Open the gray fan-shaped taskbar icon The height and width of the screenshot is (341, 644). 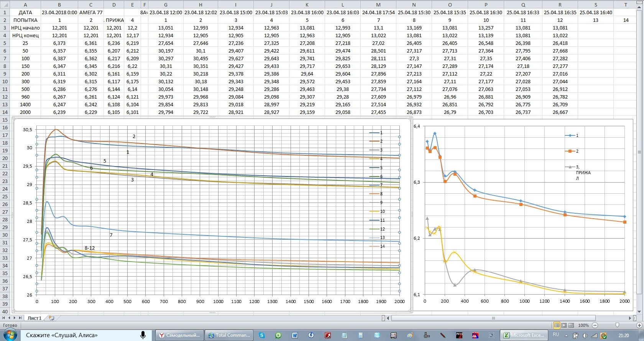426,335
